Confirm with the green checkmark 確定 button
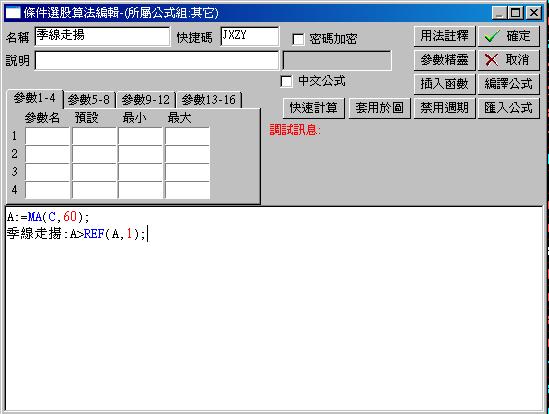This screenshot has width=549, height=414. (508, 36)
